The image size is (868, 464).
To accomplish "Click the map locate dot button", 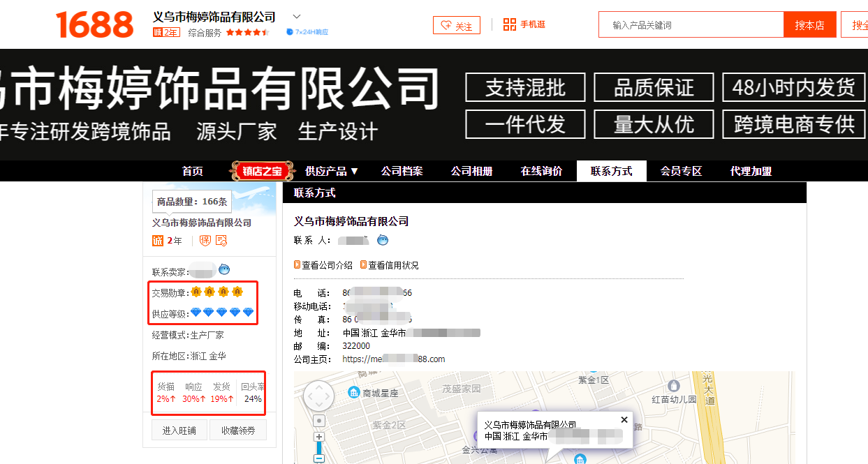I will 319,421.
